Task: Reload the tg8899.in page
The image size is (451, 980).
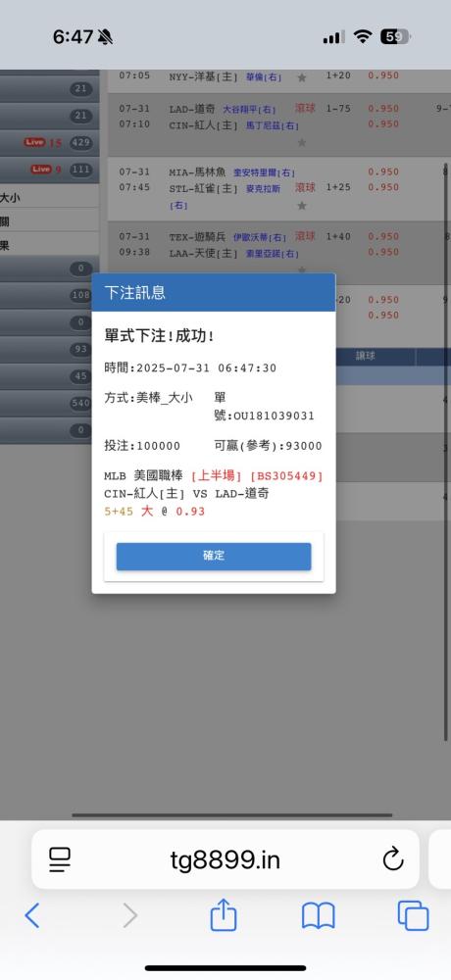Action: 393,860
